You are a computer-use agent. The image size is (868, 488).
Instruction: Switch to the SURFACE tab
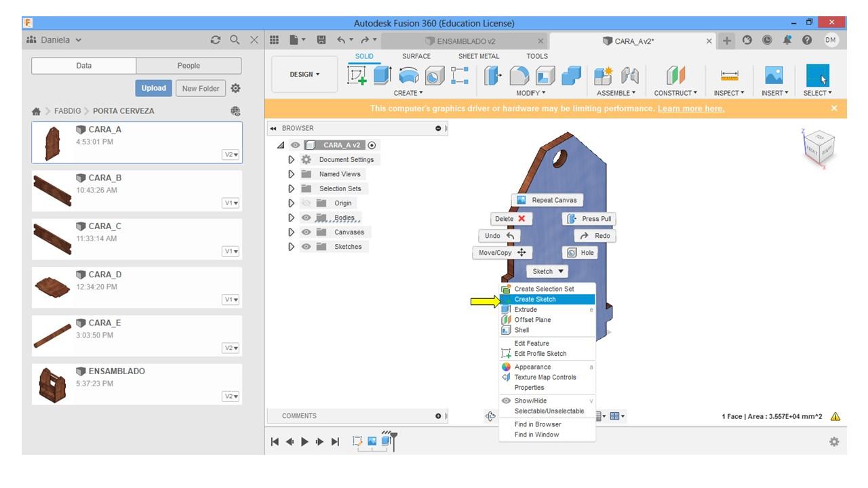[416, 56]
